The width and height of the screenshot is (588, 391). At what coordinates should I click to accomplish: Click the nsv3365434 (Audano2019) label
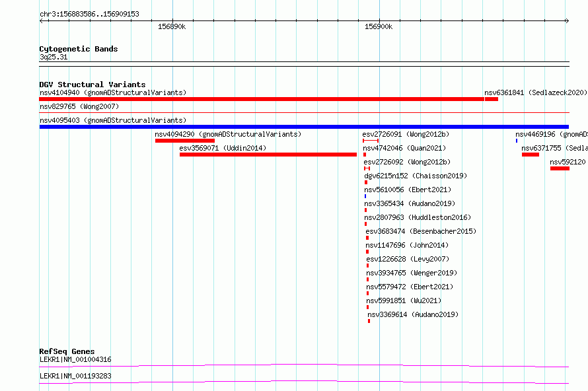click(x=410, y=203)
